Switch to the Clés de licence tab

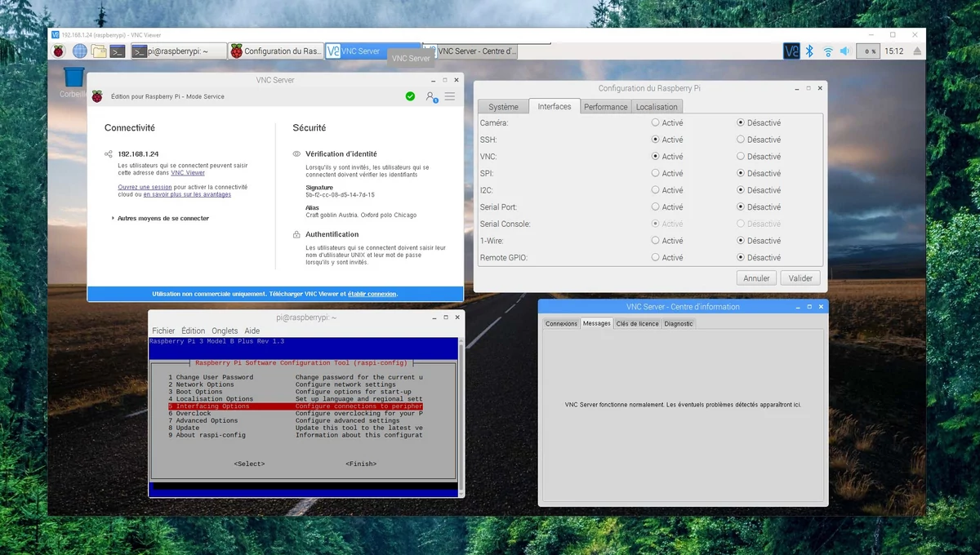click(637, 323)
